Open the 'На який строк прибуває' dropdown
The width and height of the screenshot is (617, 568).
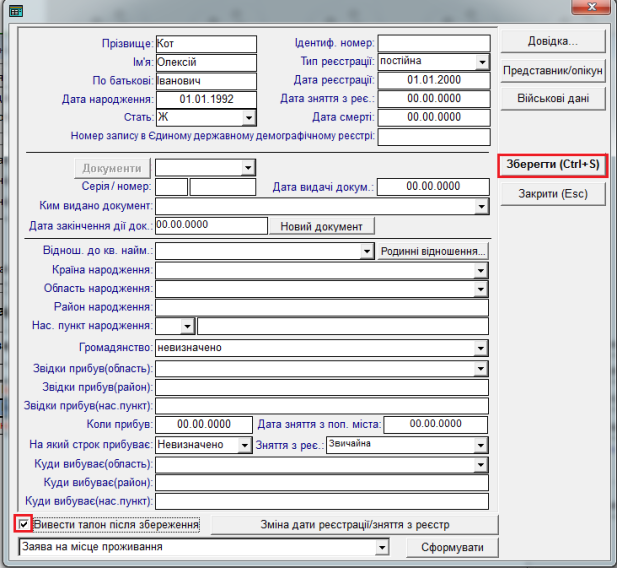(x=245, y=444)
